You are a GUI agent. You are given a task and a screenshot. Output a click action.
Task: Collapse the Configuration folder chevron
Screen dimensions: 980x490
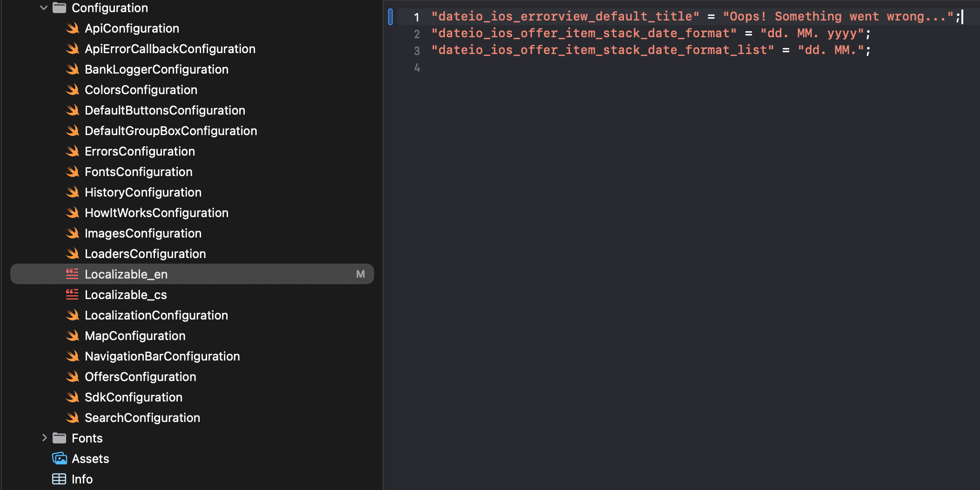point(44,8)
